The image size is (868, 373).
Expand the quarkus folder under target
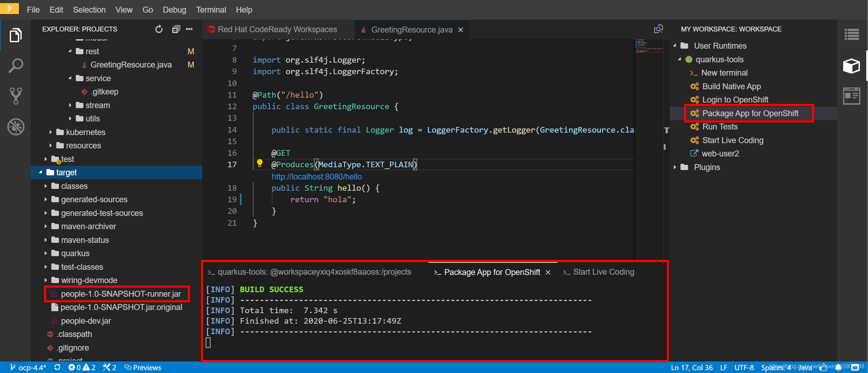pyautogui.click(x=45, y=253)
